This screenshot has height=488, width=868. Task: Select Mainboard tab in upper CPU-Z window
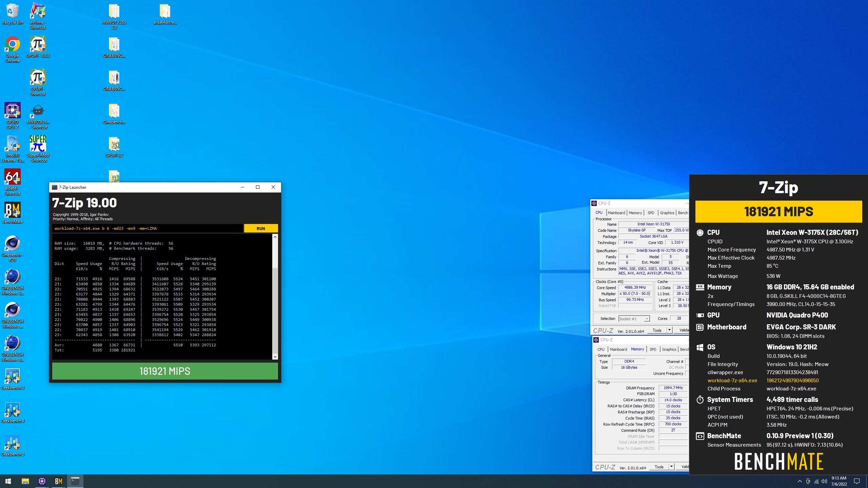tap(616, 213)
